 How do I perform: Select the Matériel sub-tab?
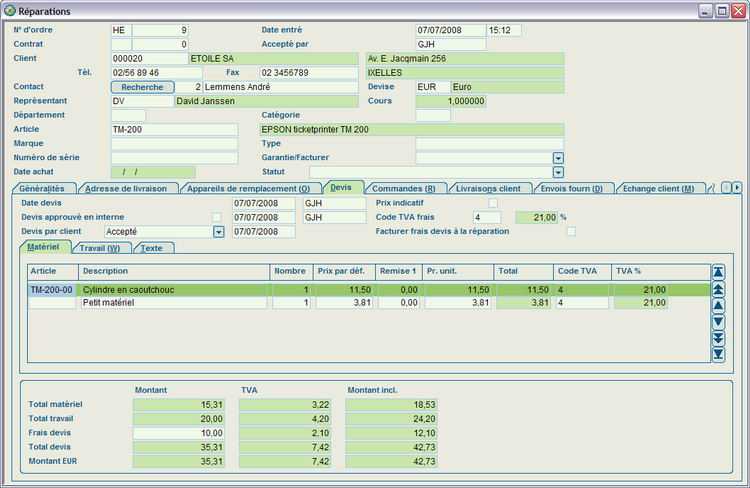coord(44,247)
